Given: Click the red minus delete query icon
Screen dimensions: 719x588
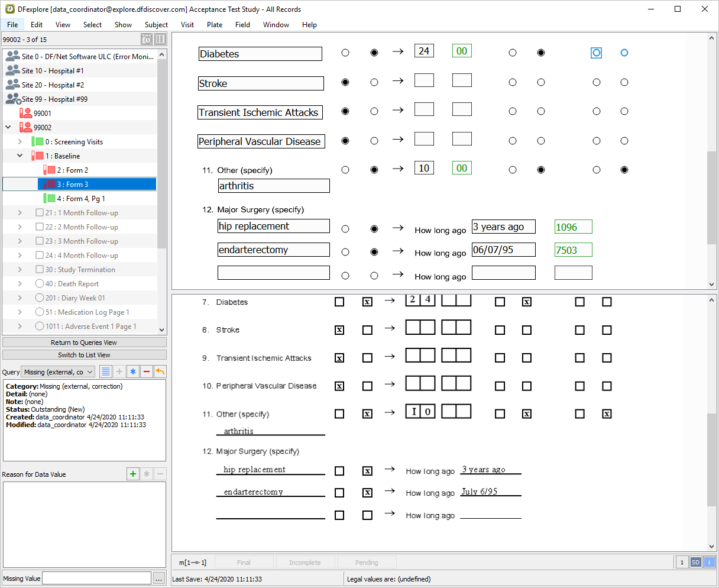Looking at the screenshot, I should [x=147, y=371].
